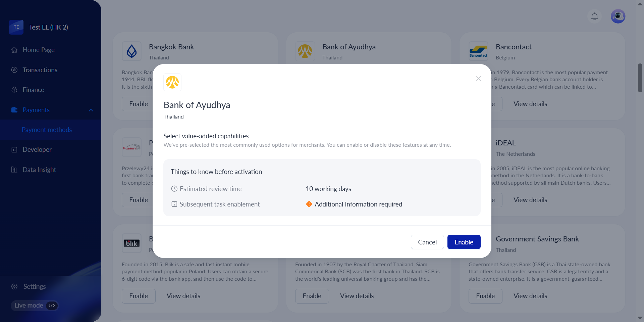Click the orange Additional Information warning icon
Image resolution: width=644 pixels, height=322 pixels.
(x=309, y=204)
